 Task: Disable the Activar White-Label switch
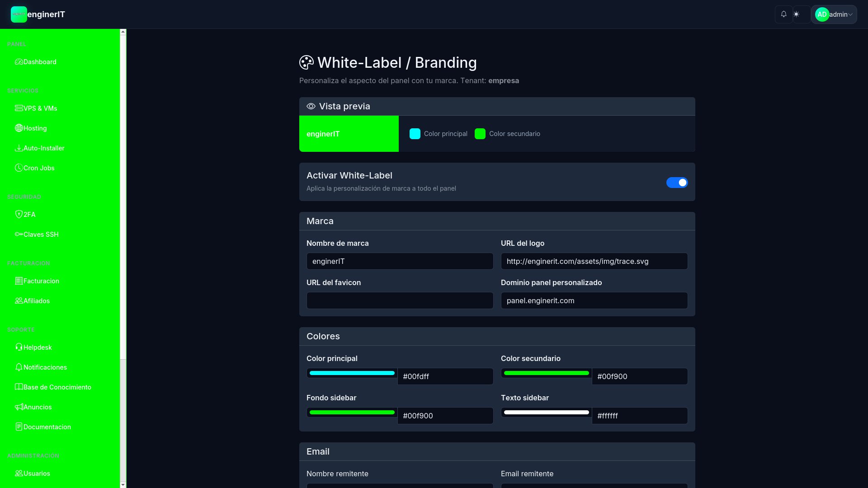pos(677,183)
